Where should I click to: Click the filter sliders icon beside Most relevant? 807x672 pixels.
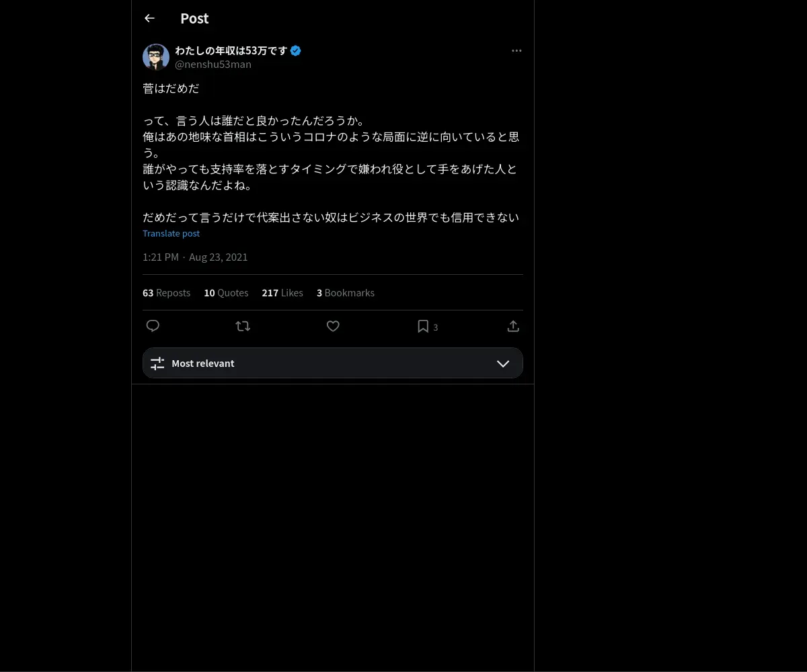pos(157,364)
